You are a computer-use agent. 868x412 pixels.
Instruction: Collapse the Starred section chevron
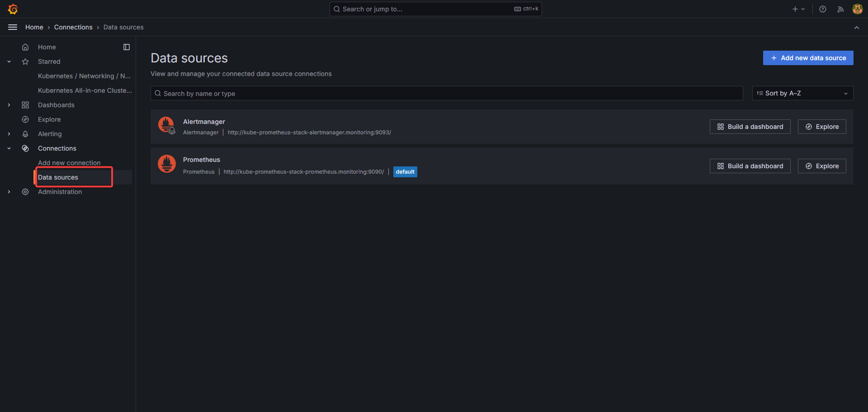coord(9,62)
